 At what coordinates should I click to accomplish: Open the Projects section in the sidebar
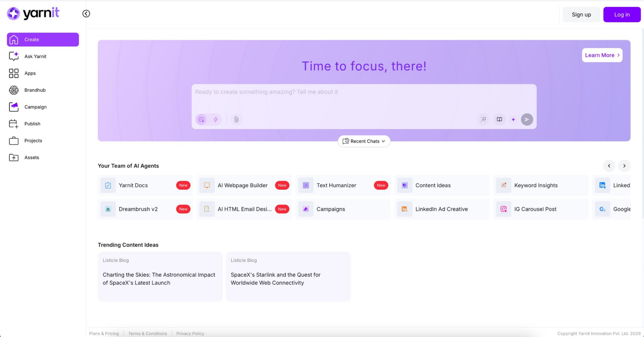point(33,141)
